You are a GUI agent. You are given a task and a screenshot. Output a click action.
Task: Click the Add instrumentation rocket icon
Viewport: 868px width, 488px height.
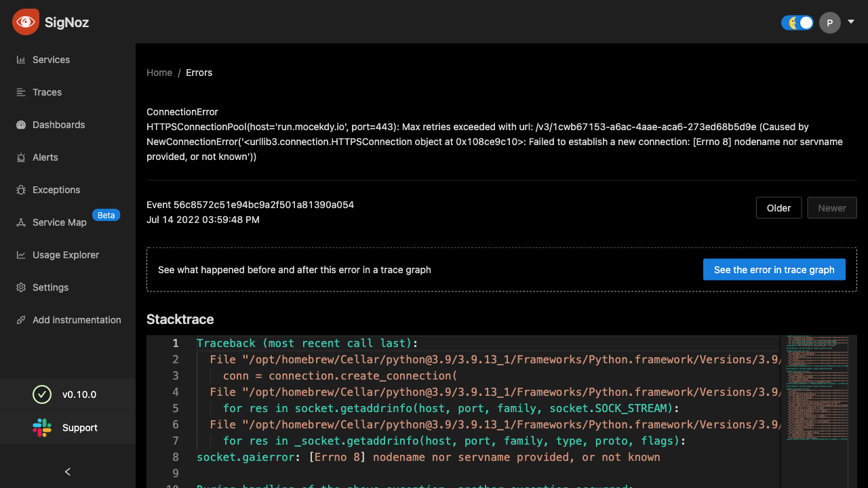(21, 320)
